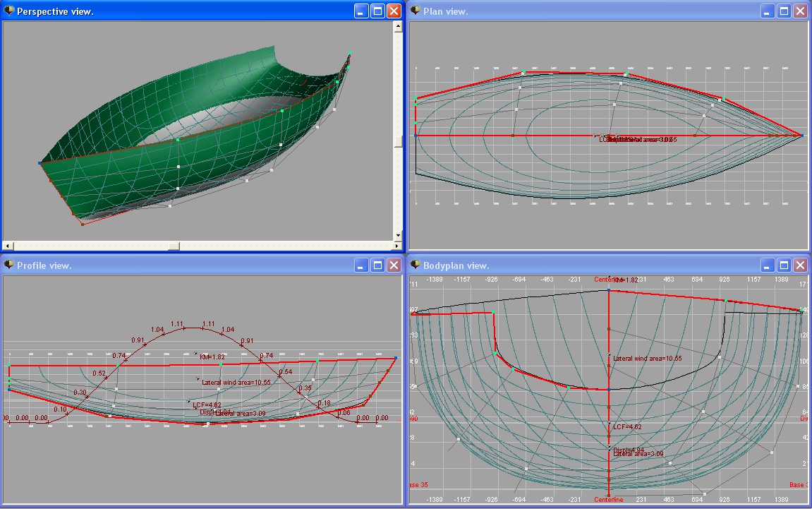Click the bottom Centerline label in Bodyplan view
Screen dimensions: 812x509
(609, 500)
